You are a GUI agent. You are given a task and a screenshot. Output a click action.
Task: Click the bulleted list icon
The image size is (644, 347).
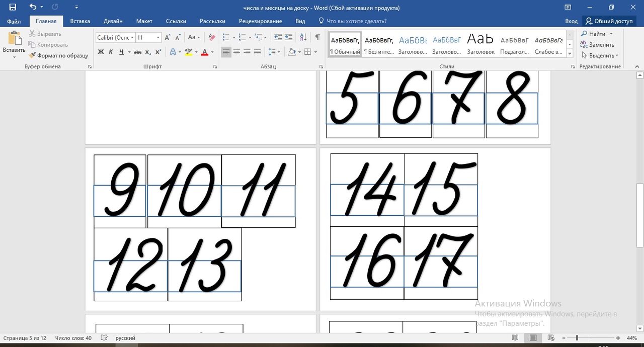tap(226, 37)
